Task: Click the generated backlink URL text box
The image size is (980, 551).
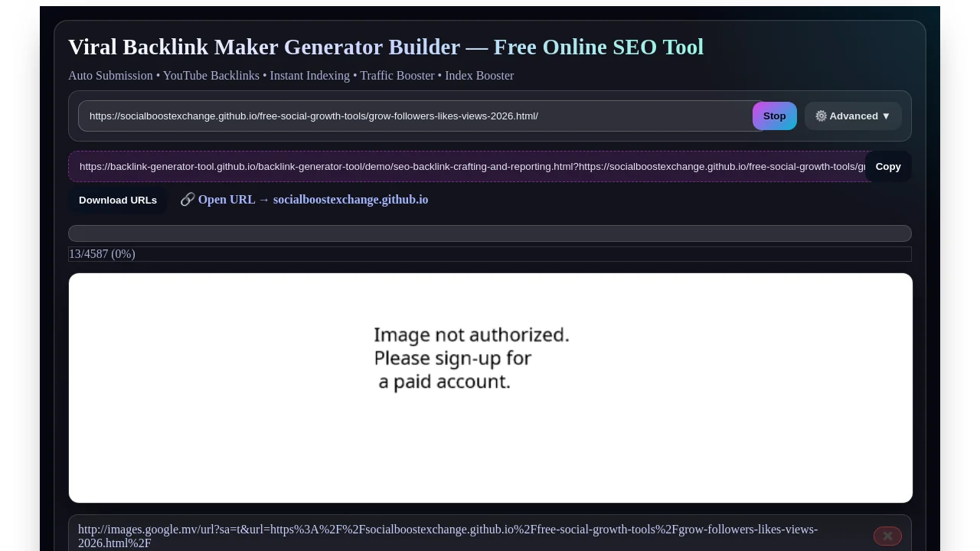Action: tap(471, 167)
